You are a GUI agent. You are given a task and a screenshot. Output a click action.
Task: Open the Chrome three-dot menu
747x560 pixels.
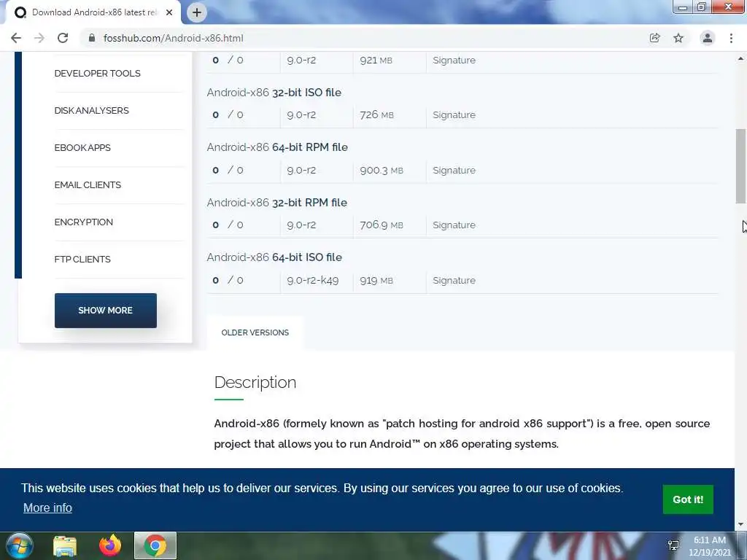tap(731, 38)
